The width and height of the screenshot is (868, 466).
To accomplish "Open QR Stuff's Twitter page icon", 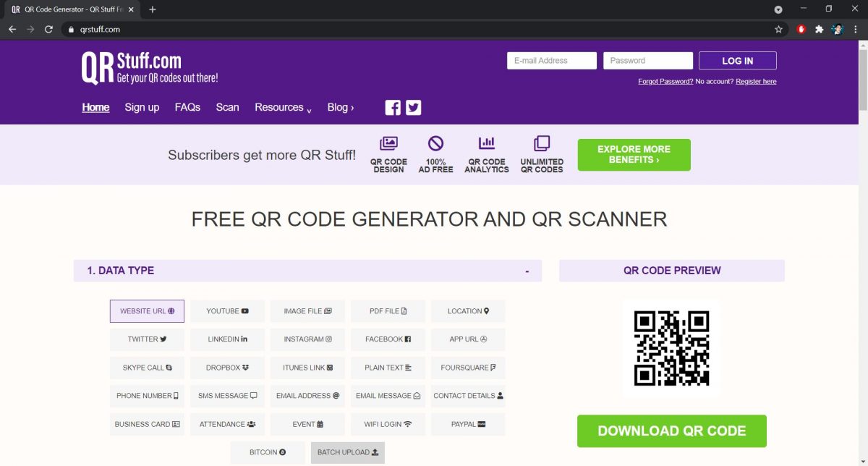I will [x=413, y=107].
